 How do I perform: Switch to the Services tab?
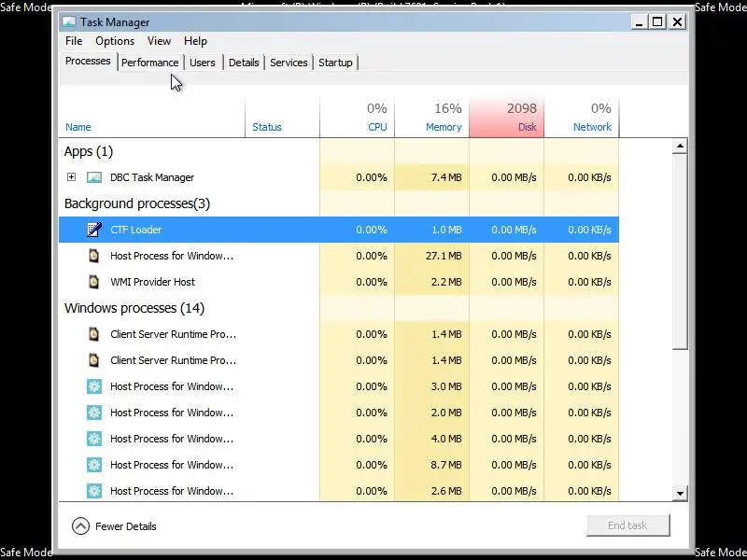(289, 63)
